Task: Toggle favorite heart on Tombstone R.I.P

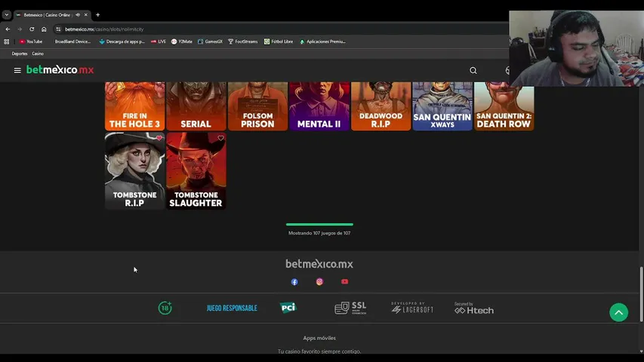Action: pyautogui.click(x=159, y=138)
